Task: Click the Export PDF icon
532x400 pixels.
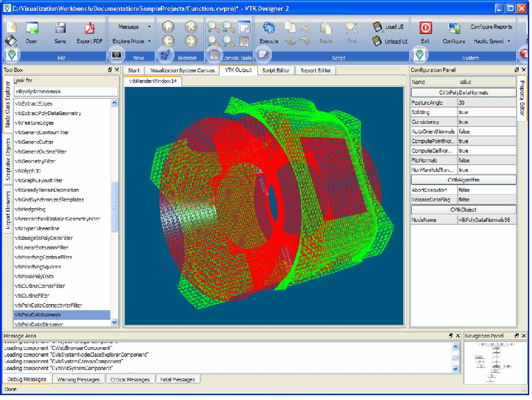Action: pos(90,28)
